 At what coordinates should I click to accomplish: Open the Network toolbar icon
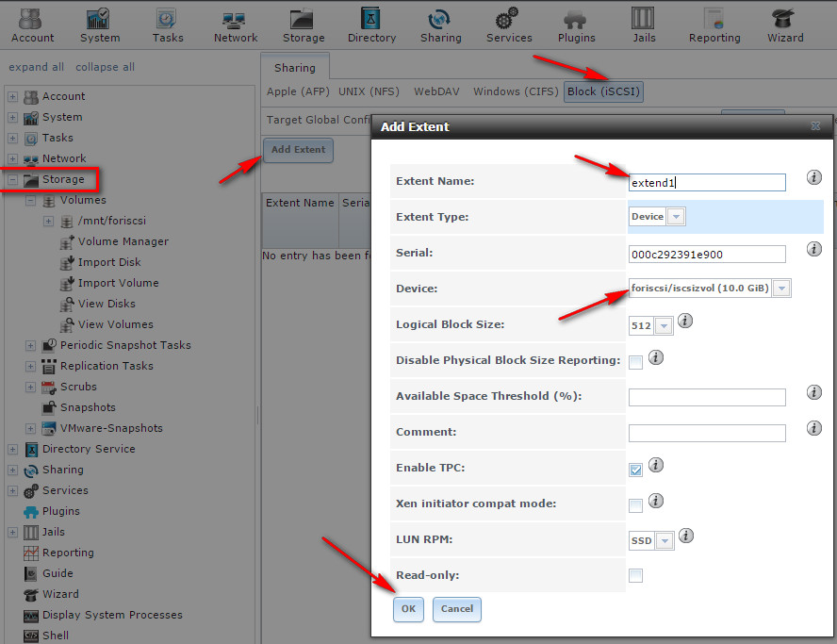click(x=236, y=25)
